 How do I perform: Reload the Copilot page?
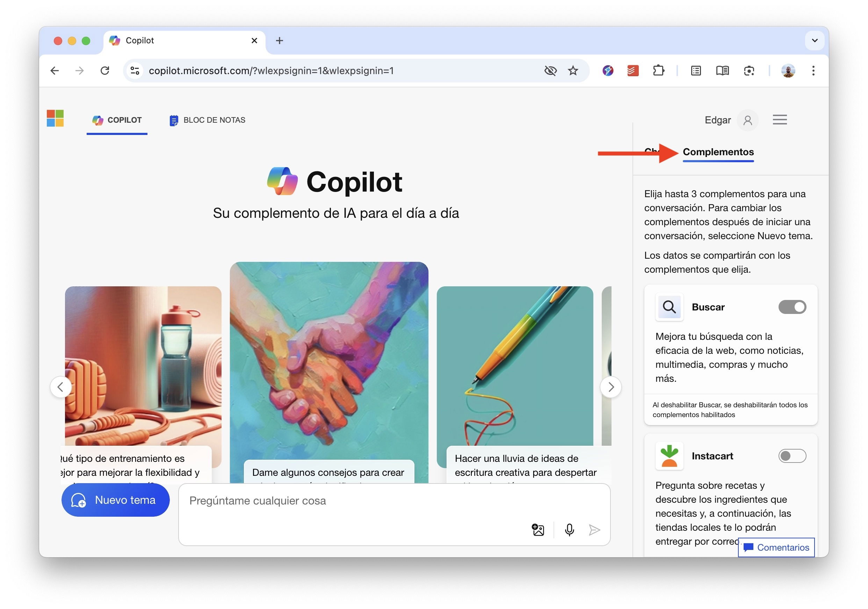(105, 71)
